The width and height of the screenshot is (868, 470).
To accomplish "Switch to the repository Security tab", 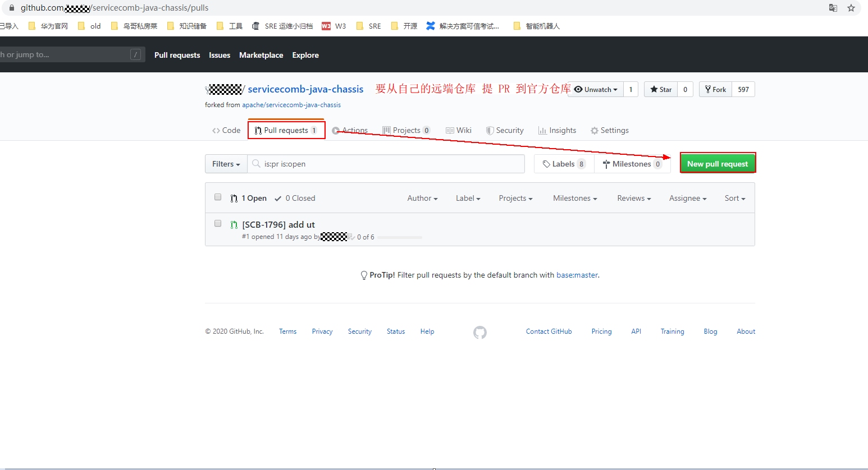I will [x=505, y=130].
